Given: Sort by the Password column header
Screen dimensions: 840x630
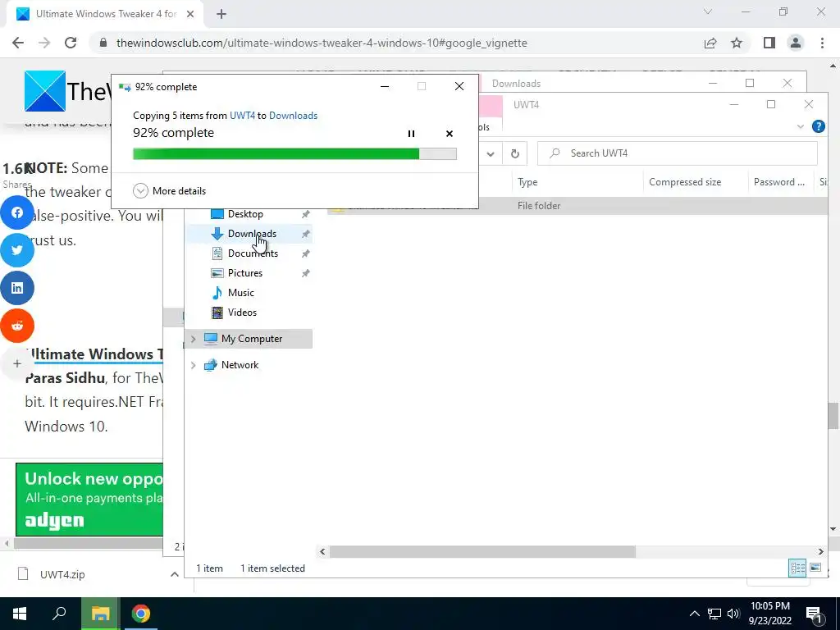Looking at the screenshot, I should coord(780,182).
